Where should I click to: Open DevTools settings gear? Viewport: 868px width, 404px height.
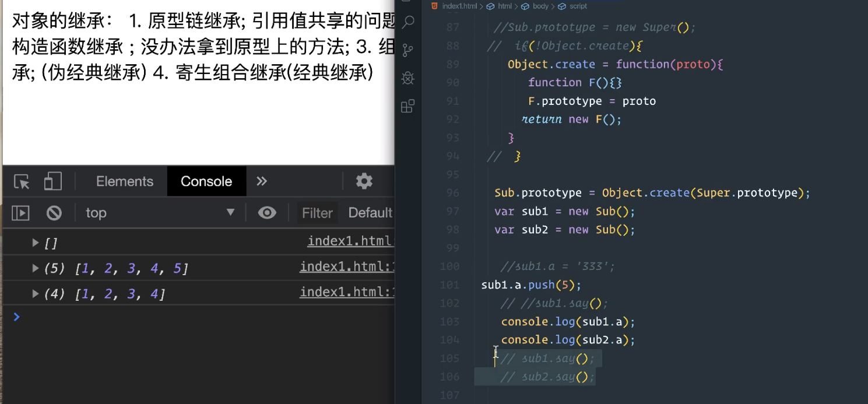[x=364, y=181]
